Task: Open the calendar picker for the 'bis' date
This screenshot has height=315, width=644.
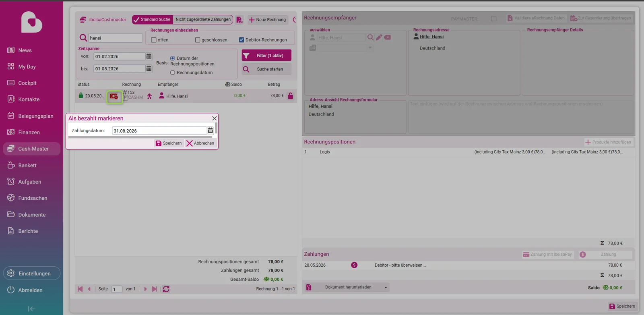Action: (149, 68)
